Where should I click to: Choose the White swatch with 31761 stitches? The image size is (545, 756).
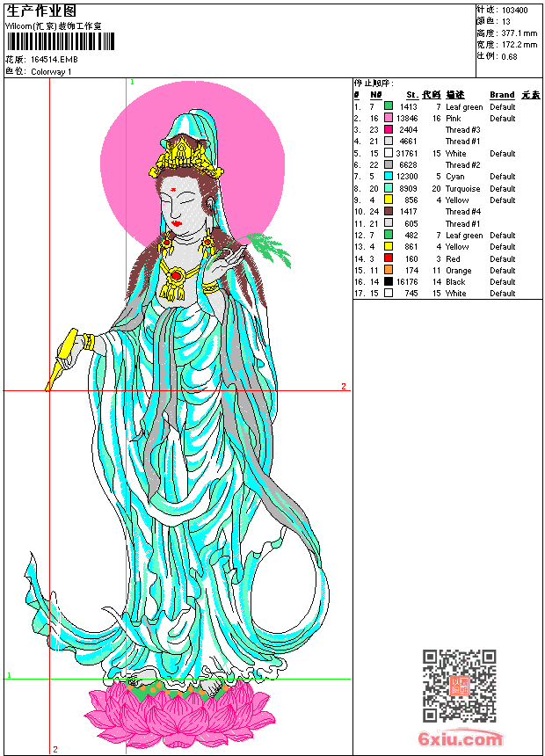pyautogui.click(x=389, y=153)
